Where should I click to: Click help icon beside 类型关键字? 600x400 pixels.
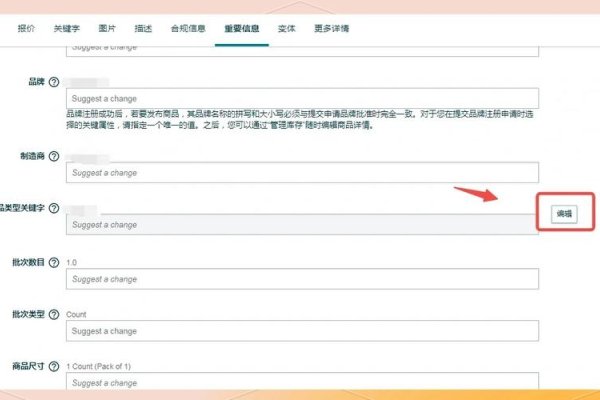(54, 208)
